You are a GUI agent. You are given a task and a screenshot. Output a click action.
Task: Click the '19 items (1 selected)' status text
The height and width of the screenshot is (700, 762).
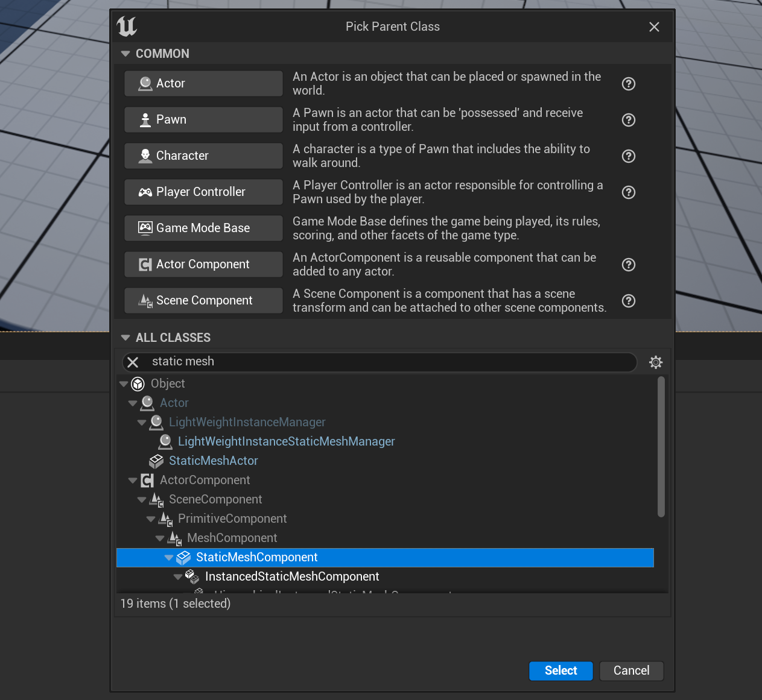(176, 604)
